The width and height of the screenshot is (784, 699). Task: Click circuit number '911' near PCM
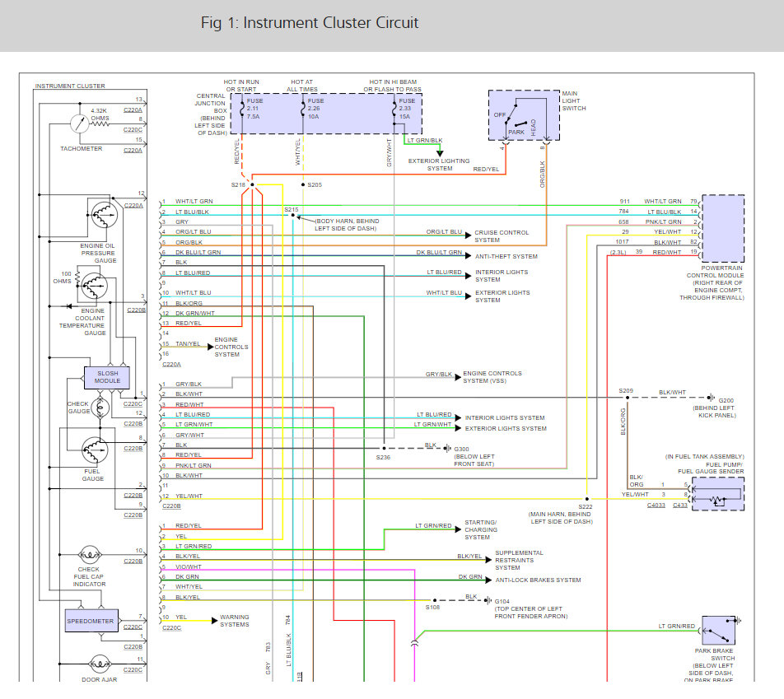coord(624,202)
